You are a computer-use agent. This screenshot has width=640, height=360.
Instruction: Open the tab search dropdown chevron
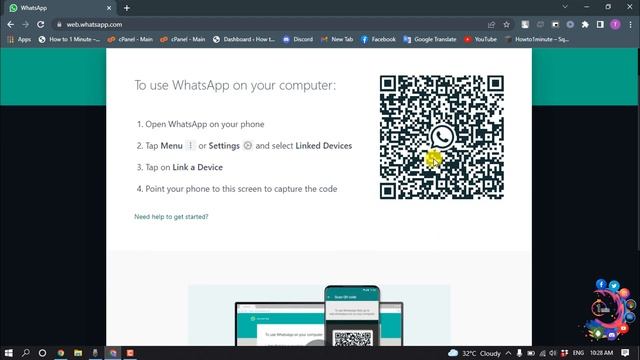coord(565,7)
